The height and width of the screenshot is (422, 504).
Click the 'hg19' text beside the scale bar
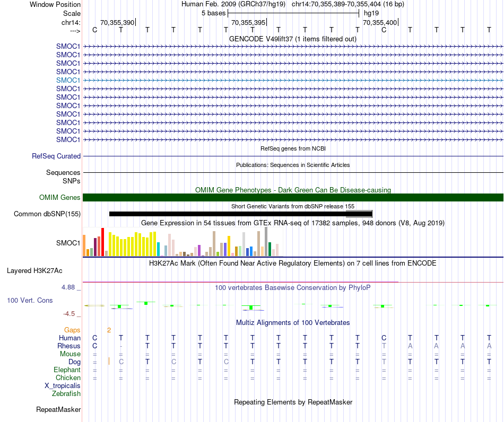[x=371, y=13]
